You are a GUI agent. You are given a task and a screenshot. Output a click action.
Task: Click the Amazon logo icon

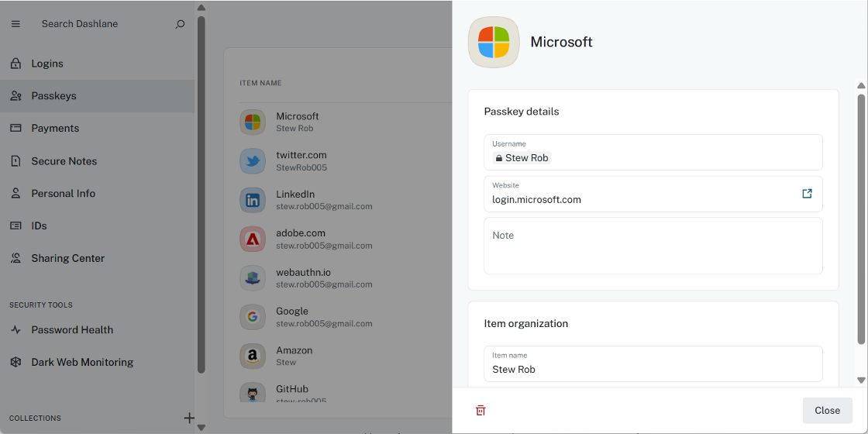tap(253, 356)
